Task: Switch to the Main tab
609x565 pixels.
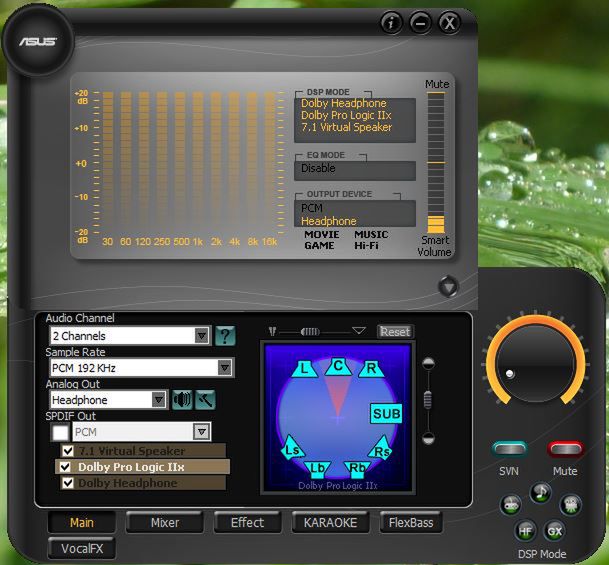Action: click(82, 523)
